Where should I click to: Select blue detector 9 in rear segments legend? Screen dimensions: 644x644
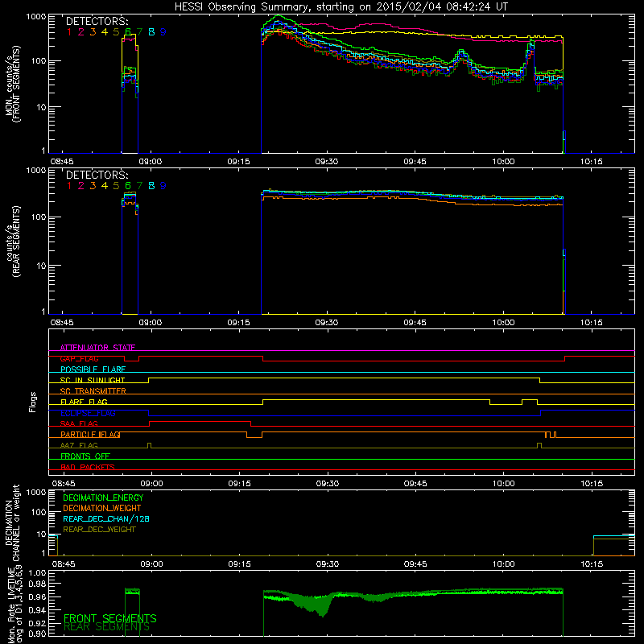pyautogui.click(x=163, y=186)
